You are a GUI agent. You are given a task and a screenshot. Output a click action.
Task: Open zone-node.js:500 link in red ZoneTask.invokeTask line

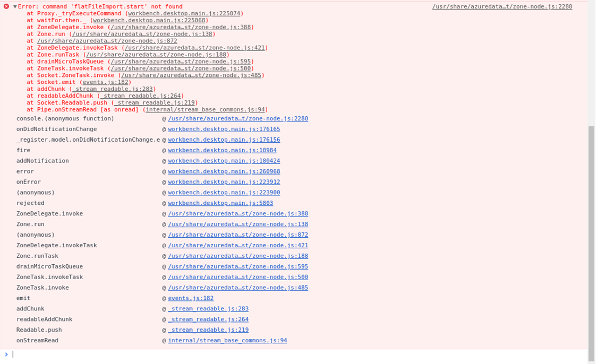(181, 68)
